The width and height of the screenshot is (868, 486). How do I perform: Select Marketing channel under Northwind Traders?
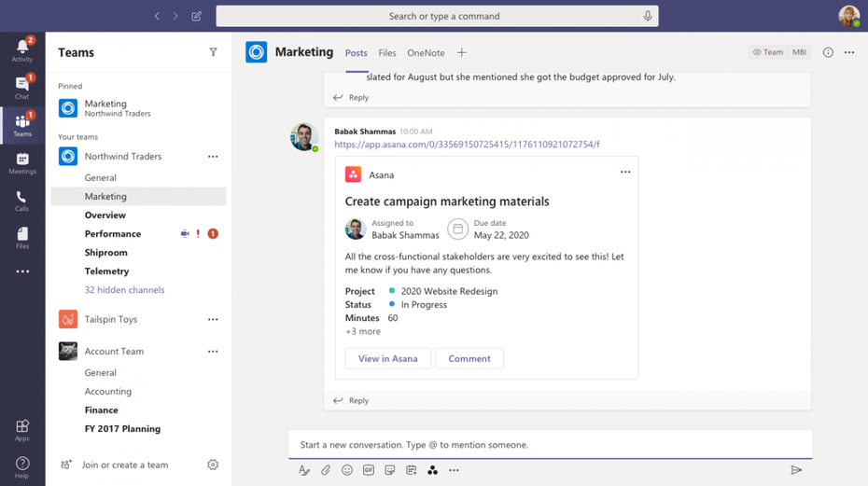pos(138,197)
